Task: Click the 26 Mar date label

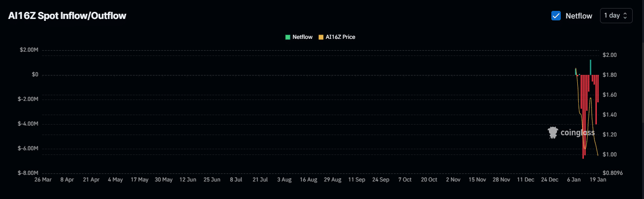Action: 44,180
